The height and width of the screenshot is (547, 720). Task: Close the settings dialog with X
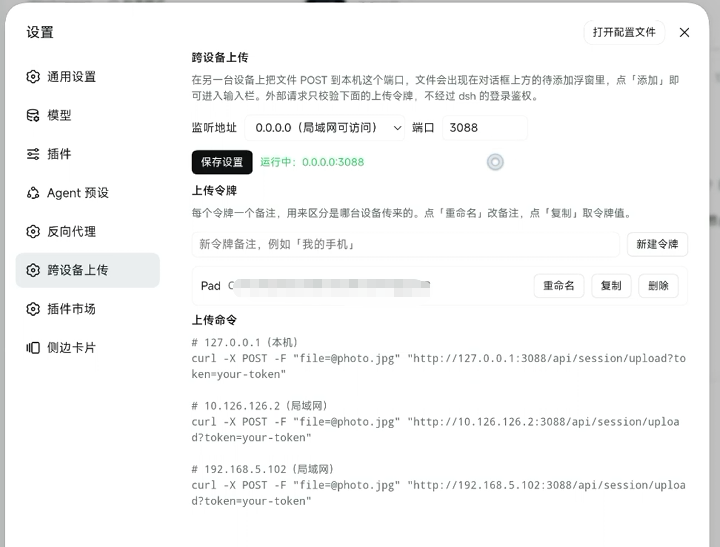point(684,33)
